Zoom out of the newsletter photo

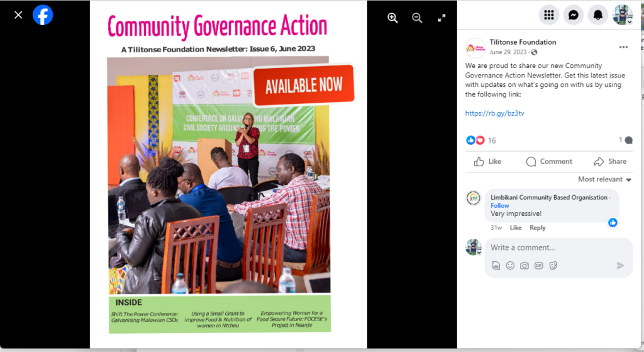[417, 18]
